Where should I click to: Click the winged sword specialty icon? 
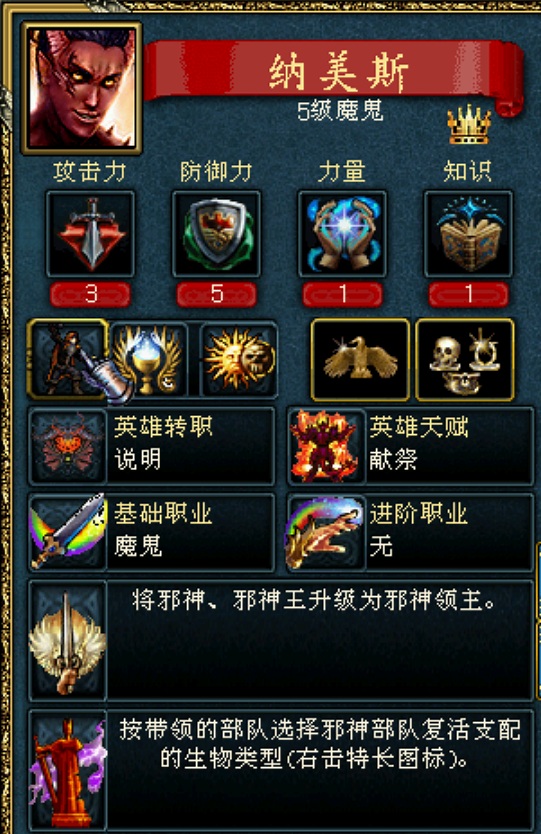68,640
